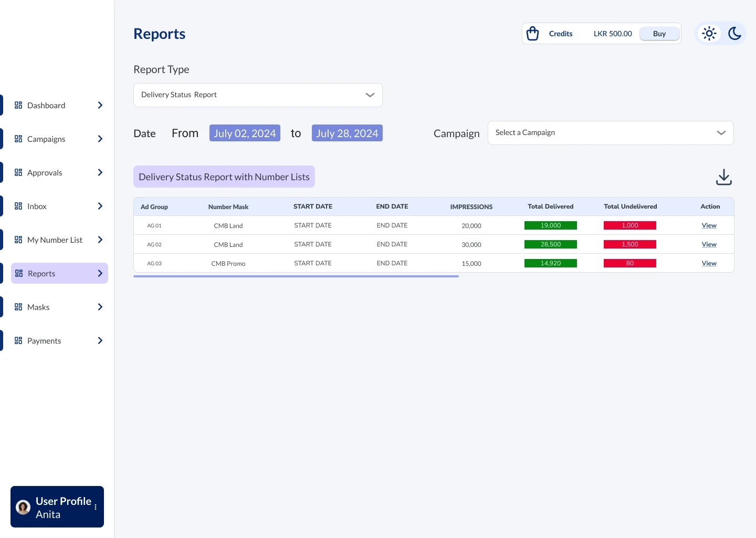Open the Inbox sidebar item

point(59,206)
